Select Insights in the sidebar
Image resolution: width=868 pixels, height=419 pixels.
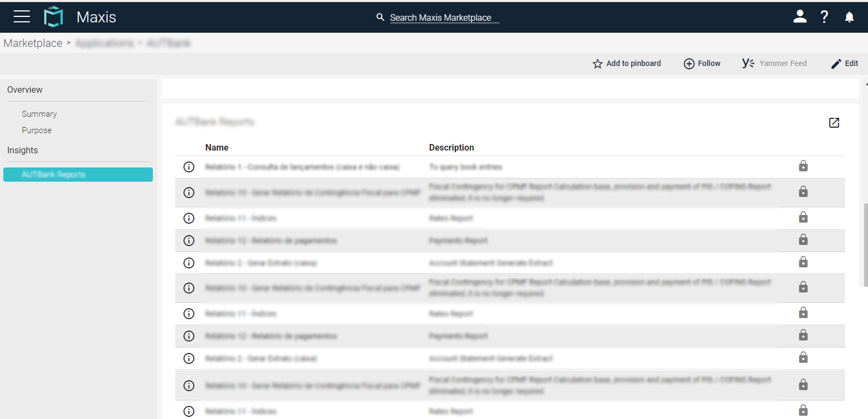click(x=22, y=151)
